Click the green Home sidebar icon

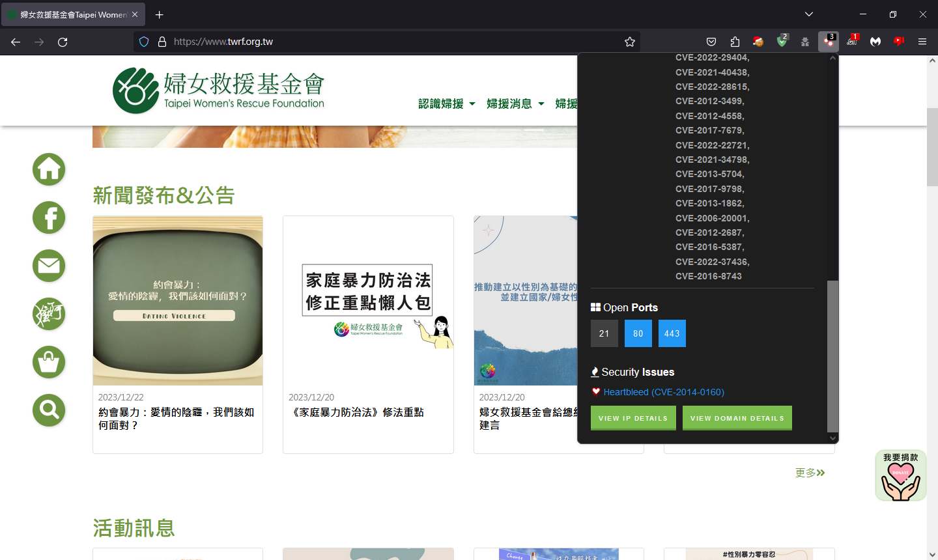click(x=49, y=169)
